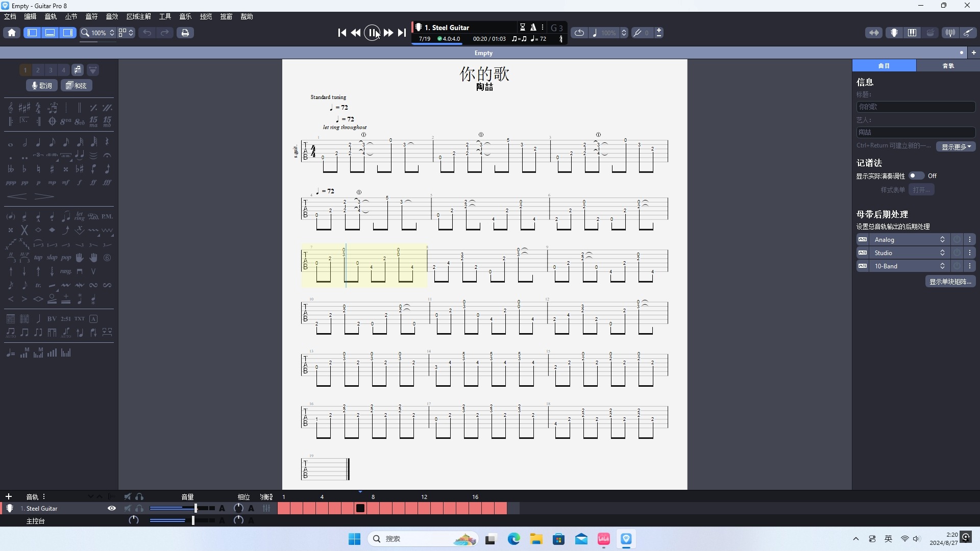Image resolution: width=980 pixels, height=551 pixels.
Task: Switch to the 曲目 tab
Action: coord(884,66)
